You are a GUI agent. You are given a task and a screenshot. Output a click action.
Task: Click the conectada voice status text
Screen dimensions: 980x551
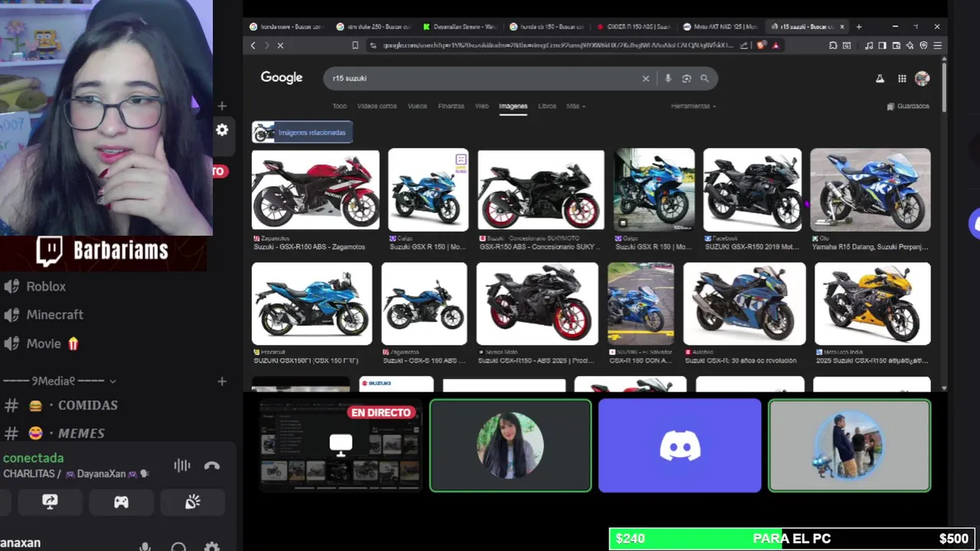(x=33, y=458)
